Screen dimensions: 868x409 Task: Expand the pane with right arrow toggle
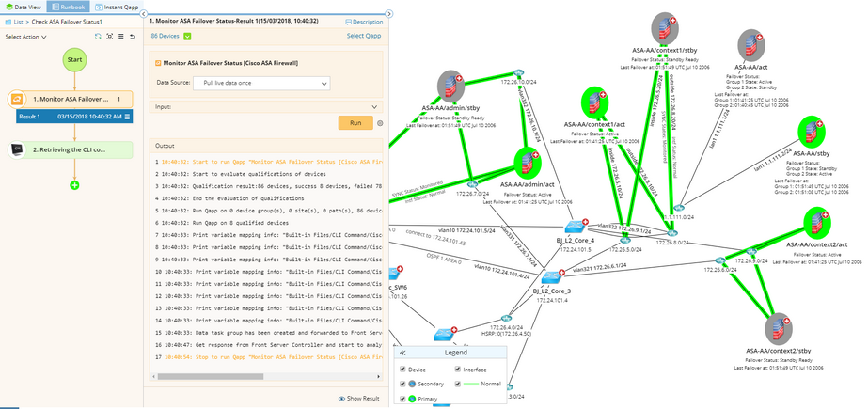389,14
